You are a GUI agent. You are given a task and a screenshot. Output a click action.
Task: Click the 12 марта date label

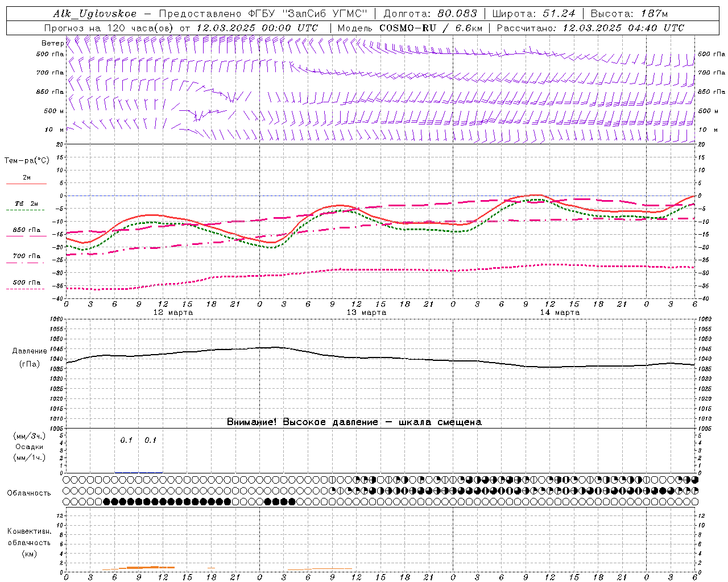coord(173,313)
